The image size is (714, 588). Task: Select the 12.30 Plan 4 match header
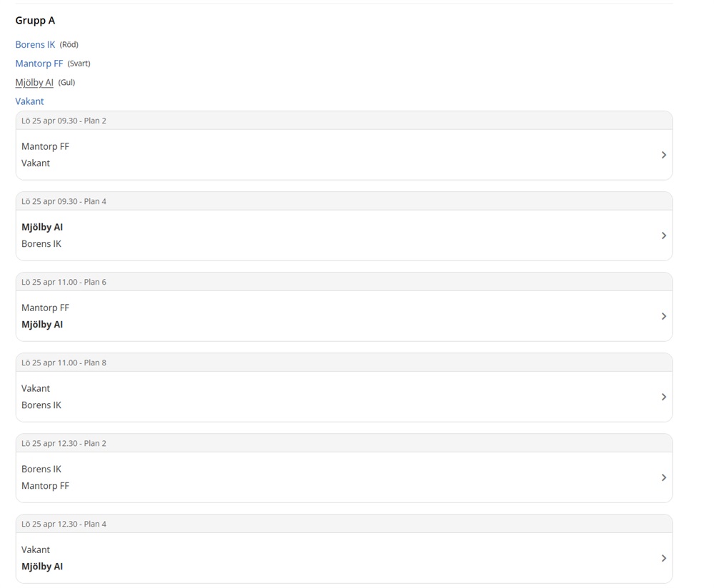[64, 524]
